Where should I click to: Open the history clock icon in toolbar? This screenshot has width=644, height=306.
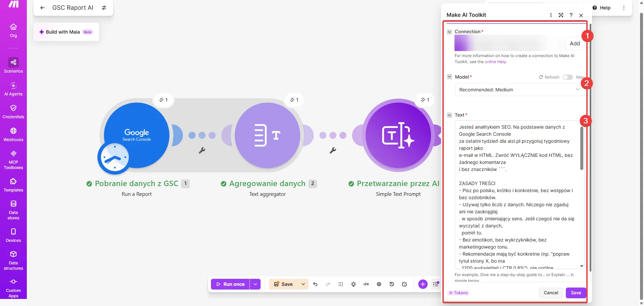(x=392, y=284)
